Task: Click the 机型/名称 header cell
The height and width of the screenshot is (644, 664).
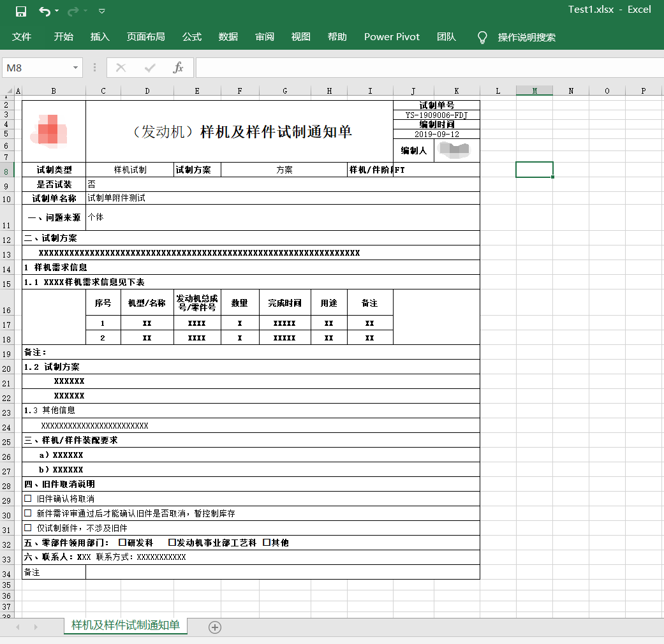Action: coord(147,303)
